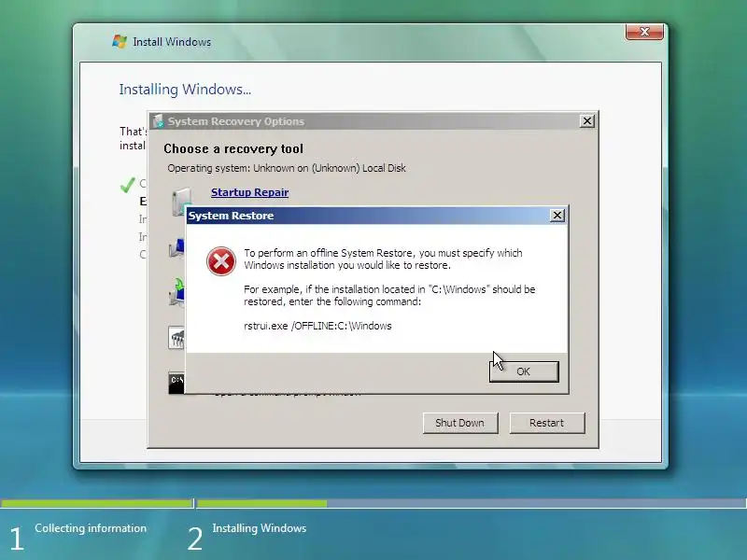
Task: Click the 'Choose a recovery tool' heading
Action: click(233, 149)
